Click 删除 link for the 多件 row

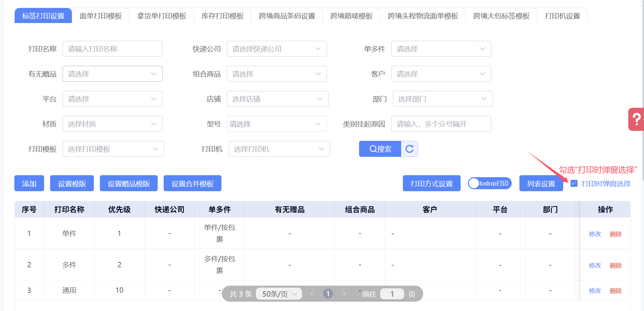coord(616,266)
